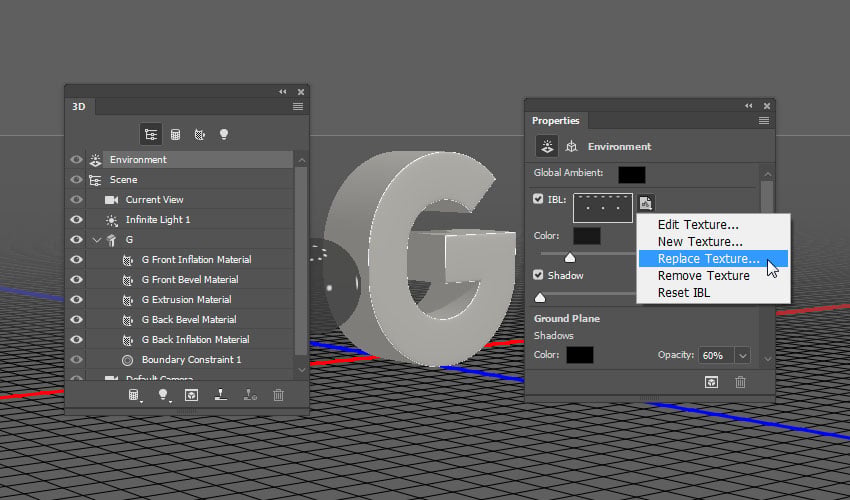This screenshot has height=500, width=850.
Task: Click the G Extrusion Material icon
Action: tap(127, 300)
